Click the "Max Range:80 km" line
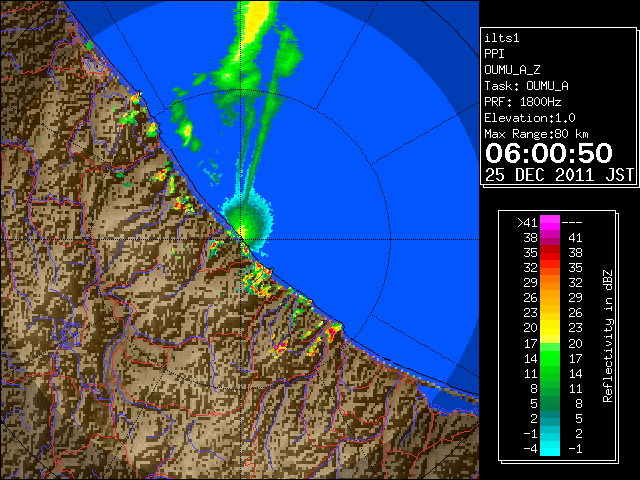Image resolution: width=640 pixels, height=480 pixels. [536, 134]
